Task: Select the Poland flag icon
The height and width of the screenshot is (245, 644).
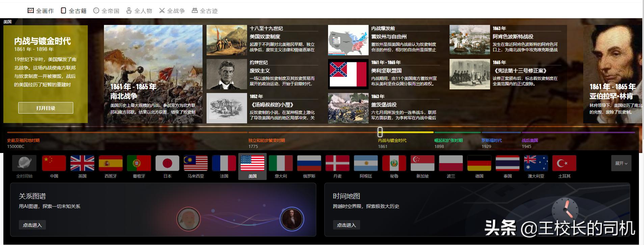Action: (x=451, y=163)
